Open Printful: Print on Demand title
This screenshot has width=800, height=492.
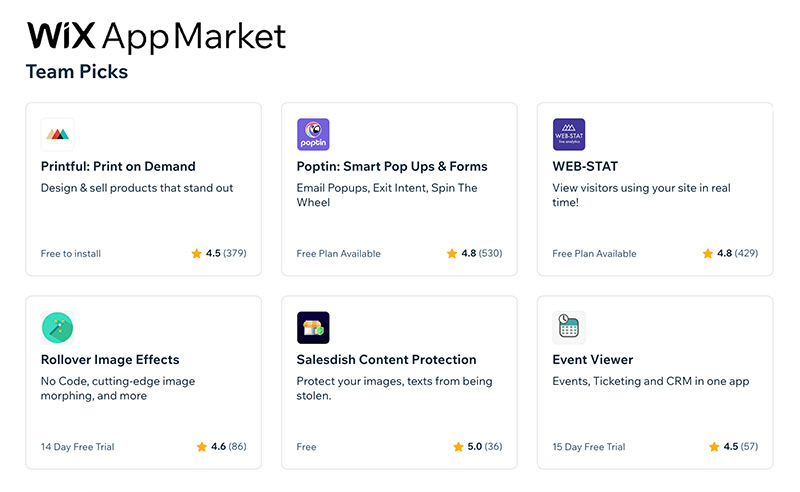coord(118,166)
